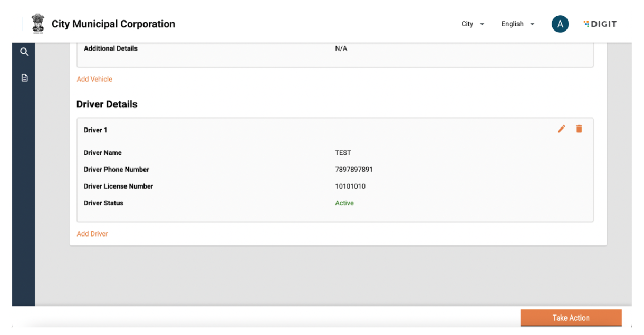This screenshot has height=335, width=644.
Task: Select the driver phone number 7897897891
Action: 354,170
